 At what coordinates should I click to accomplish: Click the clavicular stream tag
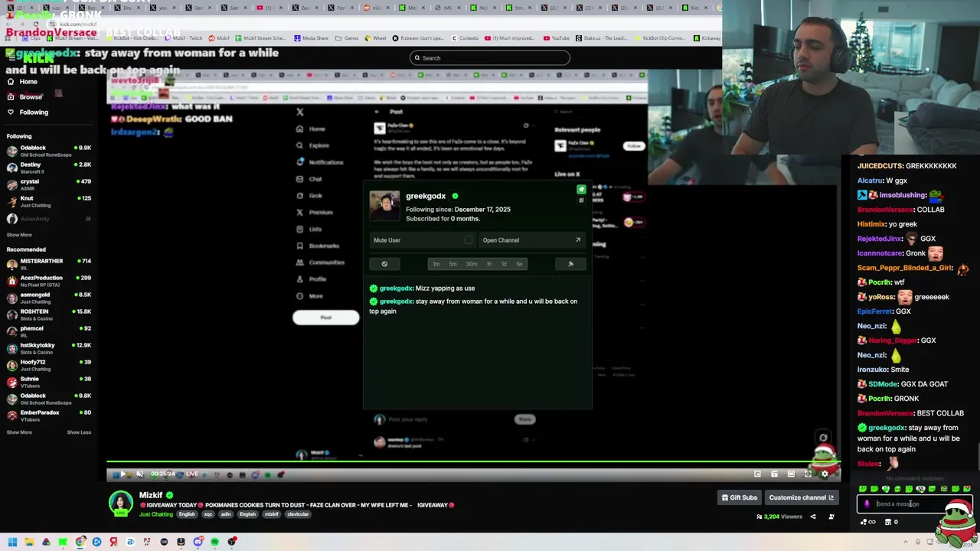(298, 514)
